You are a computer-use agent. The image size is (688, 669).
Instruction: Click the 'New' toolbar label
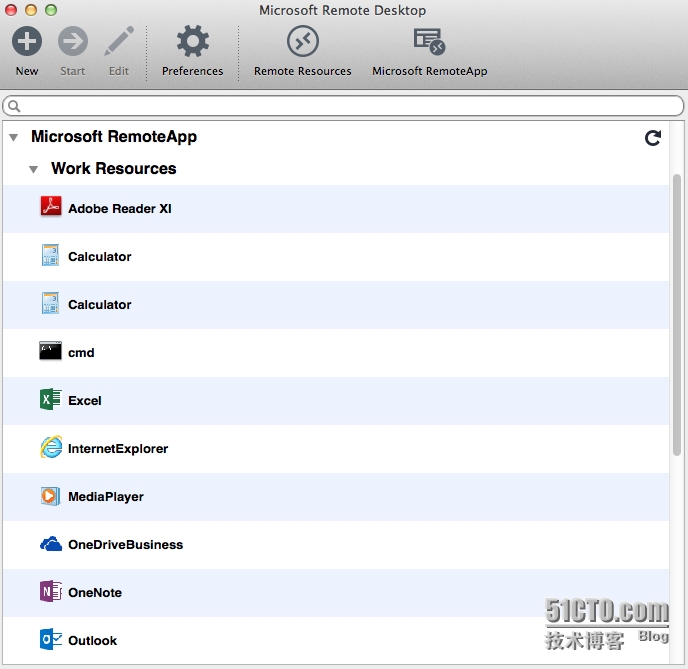[27, 71]
